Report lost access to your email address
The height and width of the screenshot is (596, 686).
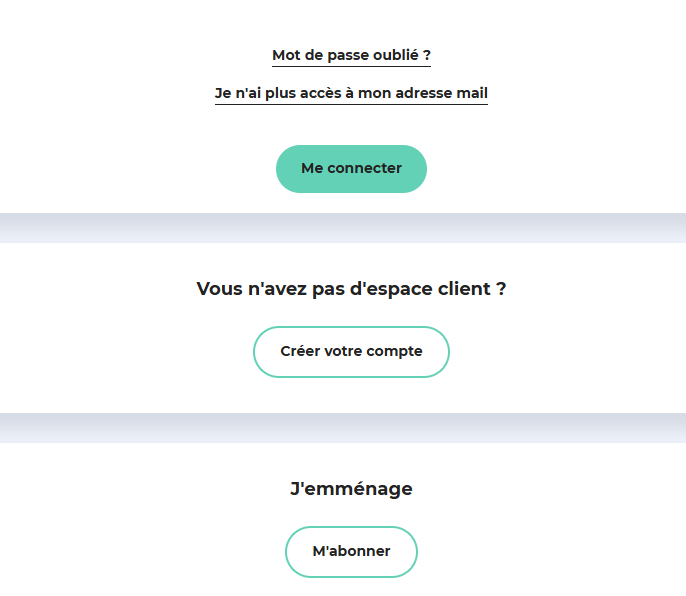pos(351,93)
